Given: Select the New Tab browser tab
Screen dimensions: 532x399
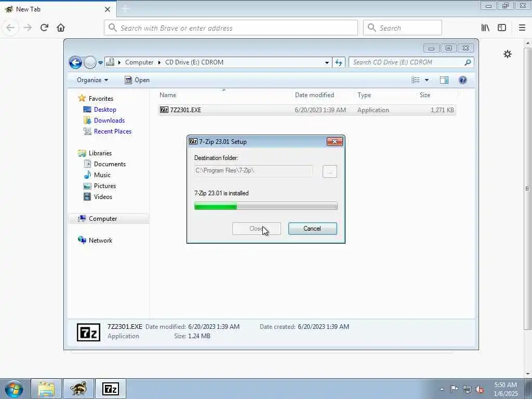Looking at the screenshot, I should click(58, 9).
